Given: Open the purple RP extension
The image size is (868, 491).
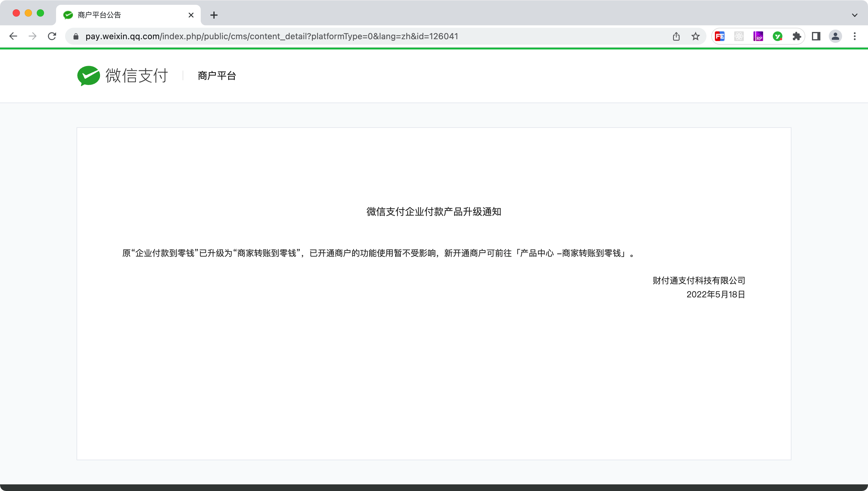Looking at the screenshot, I should 758,36.
